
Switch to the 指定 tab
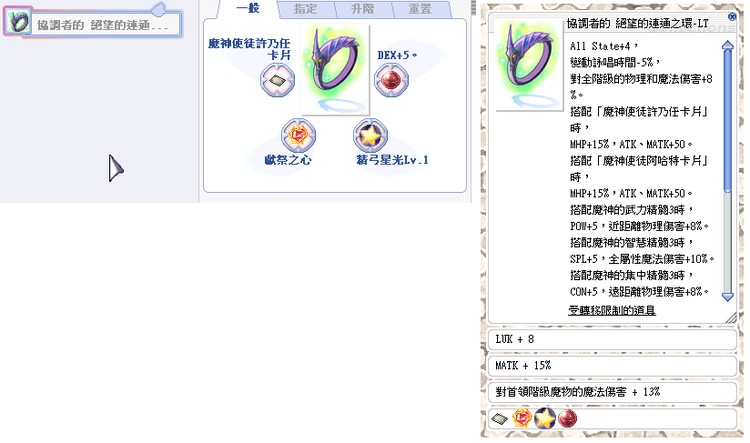pos(306,9)
